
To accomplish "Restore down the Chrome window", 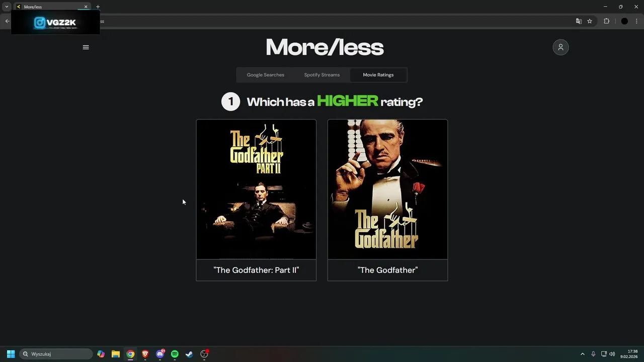I will pos(620,7).
